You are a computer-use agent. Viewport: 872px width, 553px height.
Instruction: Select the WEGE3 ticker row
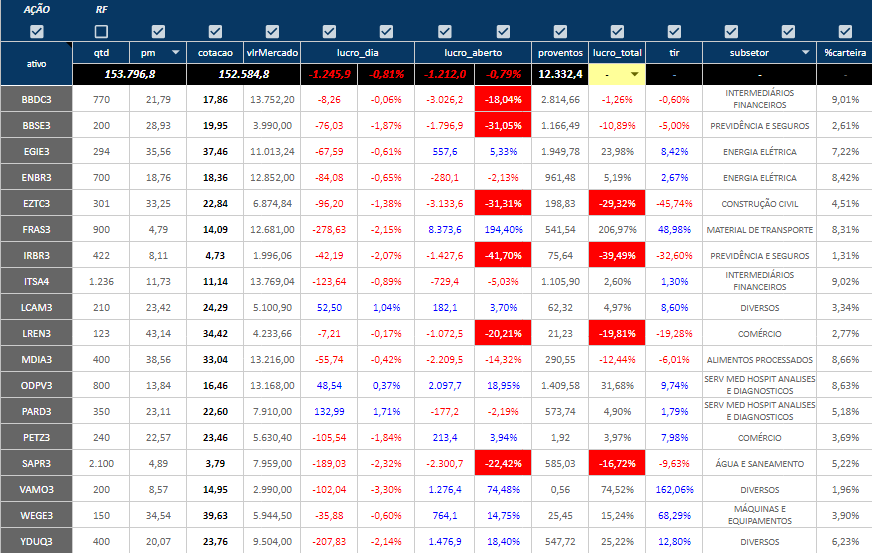(37, 515)
